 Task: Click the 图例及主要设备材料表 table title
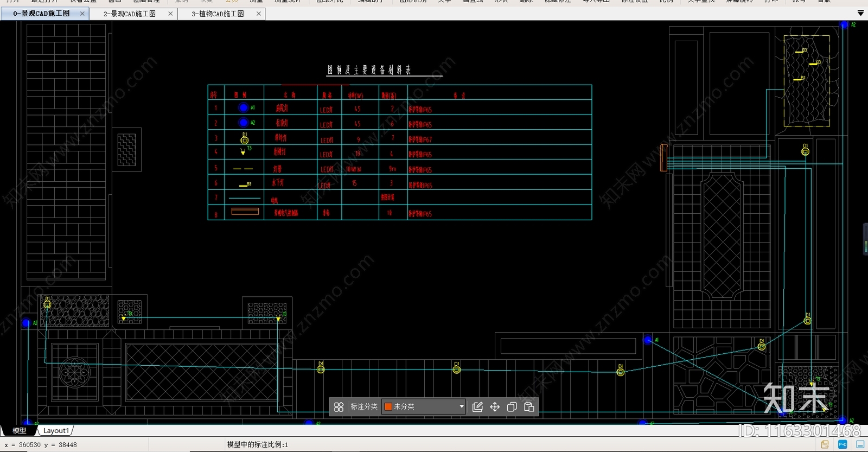369,70
